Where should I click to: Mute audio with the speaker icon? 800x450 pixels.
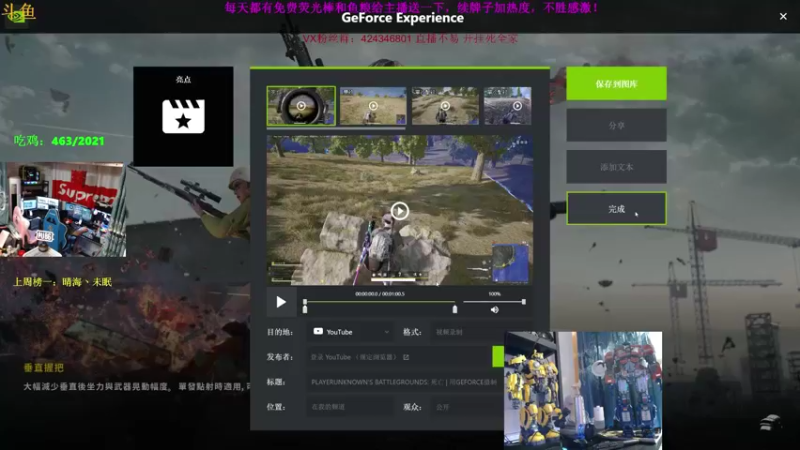494,310
